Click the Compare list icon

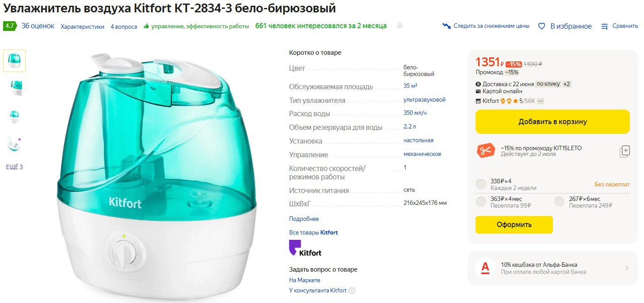tap(605, 27)
